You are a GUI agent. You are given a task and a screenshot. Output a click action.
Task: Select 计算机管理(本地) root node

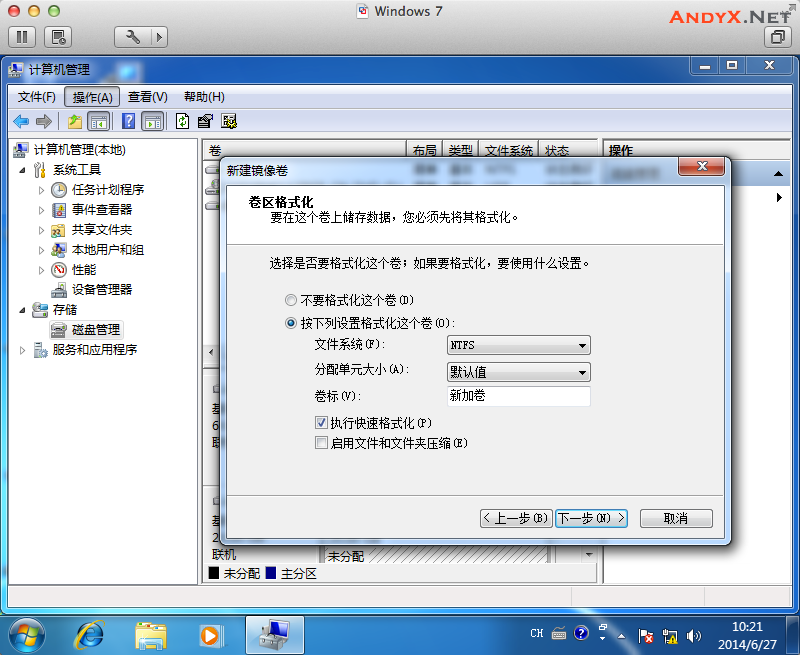click(x=79, y=149)
